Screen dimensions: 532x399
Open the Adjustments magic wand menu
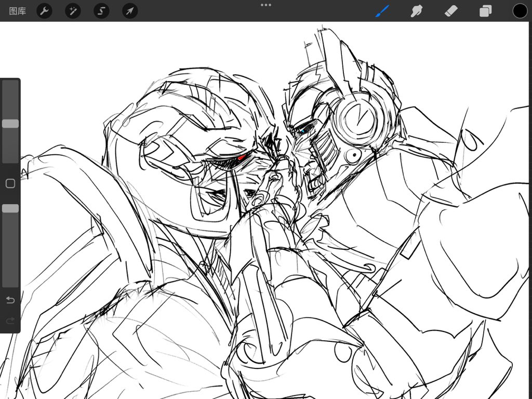(x=73, y=11)
